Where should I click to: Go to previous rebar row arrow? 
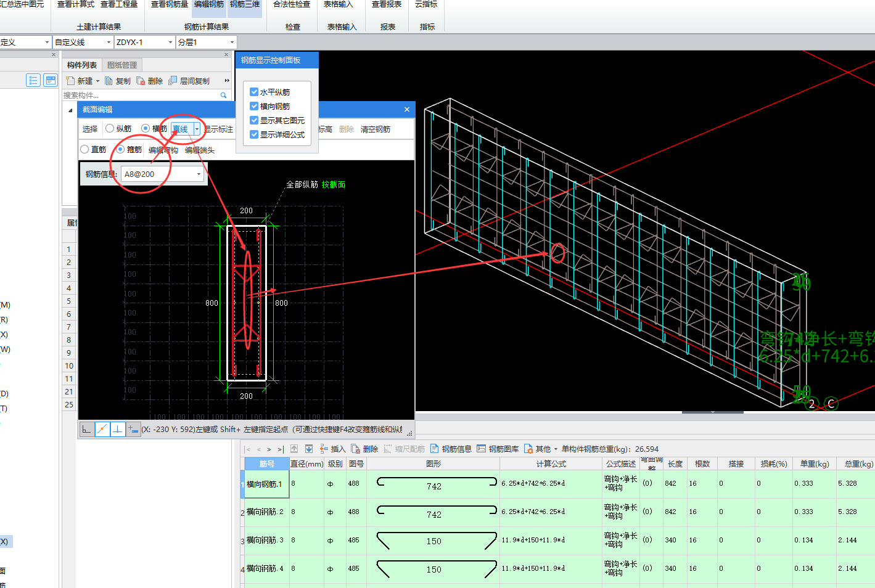point(259,449)
